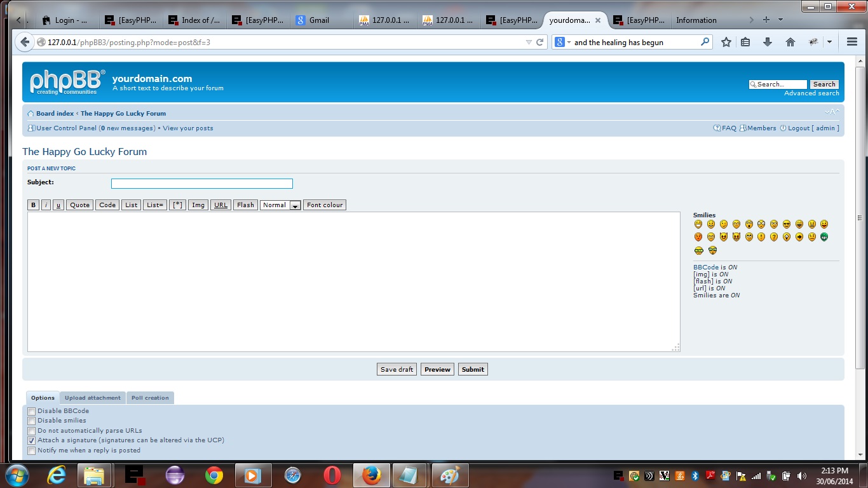Image resolution: width=868 pixels, height=488 pixels.
Task: Switch to Upload attachment tab
Action: (92, 398)
